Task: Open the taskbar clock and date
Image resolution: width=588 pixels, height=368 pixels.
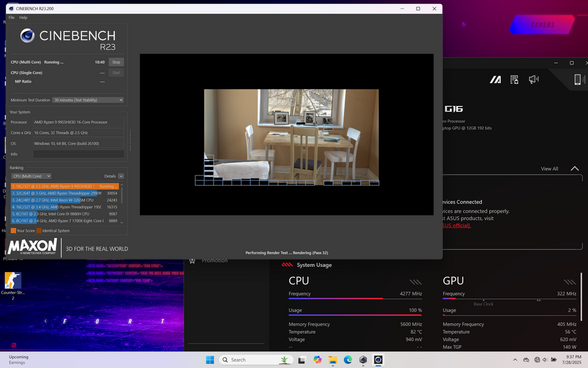Action: [571, 360]
